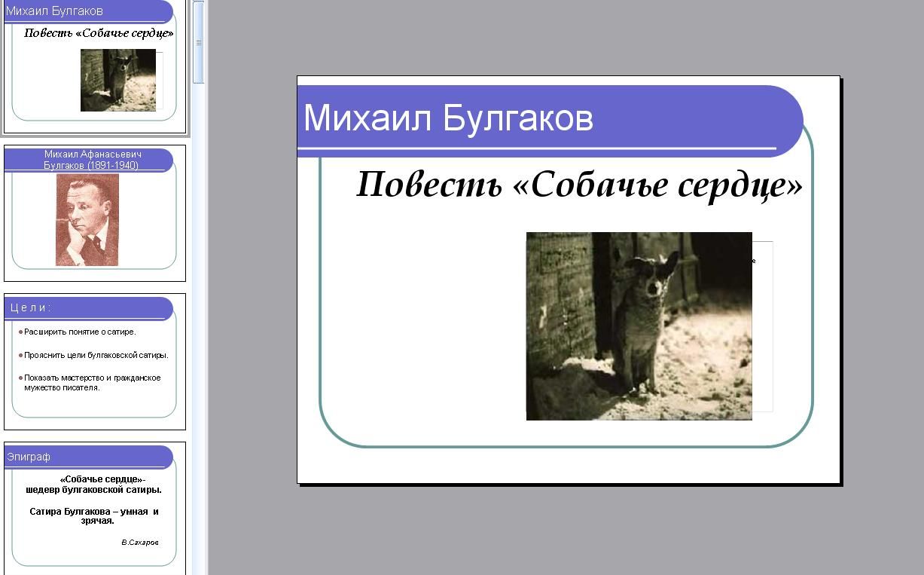
Task: Select the 'Эпиграф' slide thumbnail
Action: tap(95, 509)
